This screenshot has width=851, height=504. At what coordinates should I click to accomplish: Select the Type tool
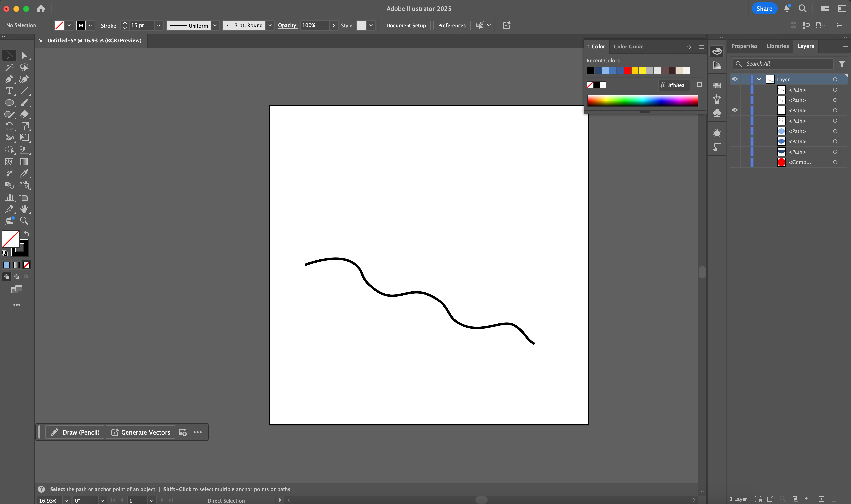pos(9,91)
